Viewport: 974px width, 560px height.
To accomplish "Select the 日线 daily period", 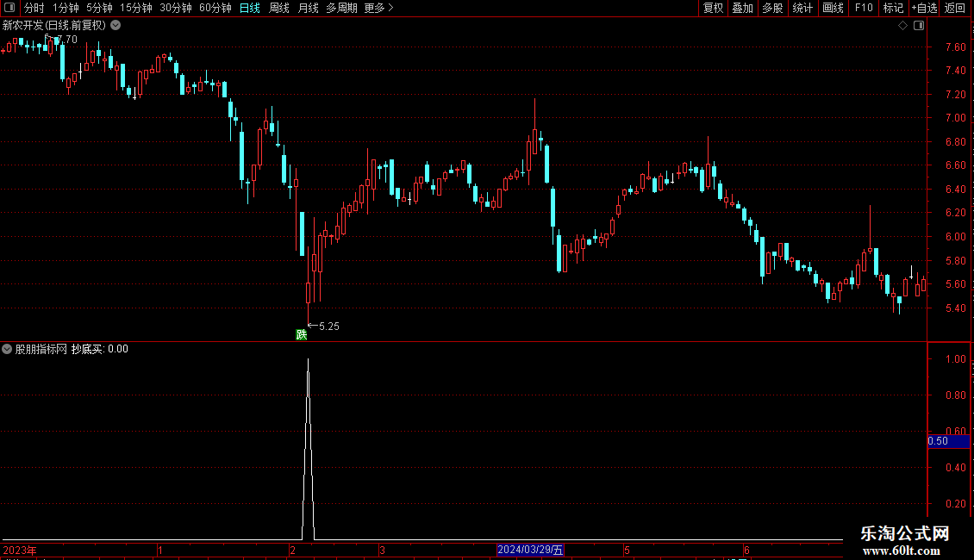I will pyautogui.click(x=250, y=8).
